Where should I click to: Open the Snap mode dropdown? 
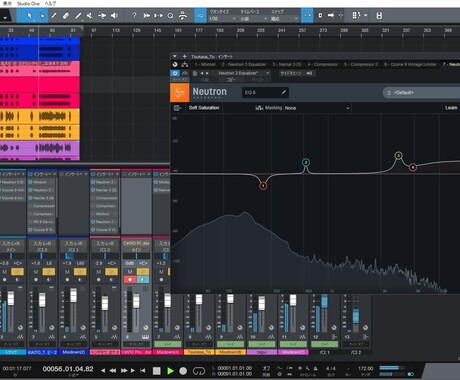(x=284, y=19)
